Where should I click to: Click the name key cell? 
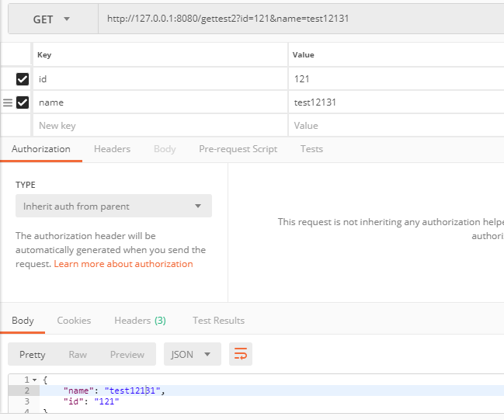coord(160,102)
